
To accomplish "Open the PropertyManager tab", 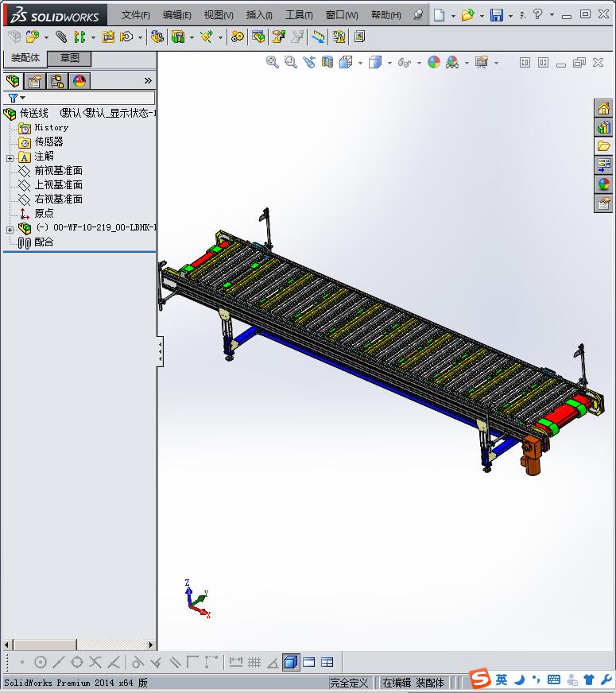I will click(34, 81).
